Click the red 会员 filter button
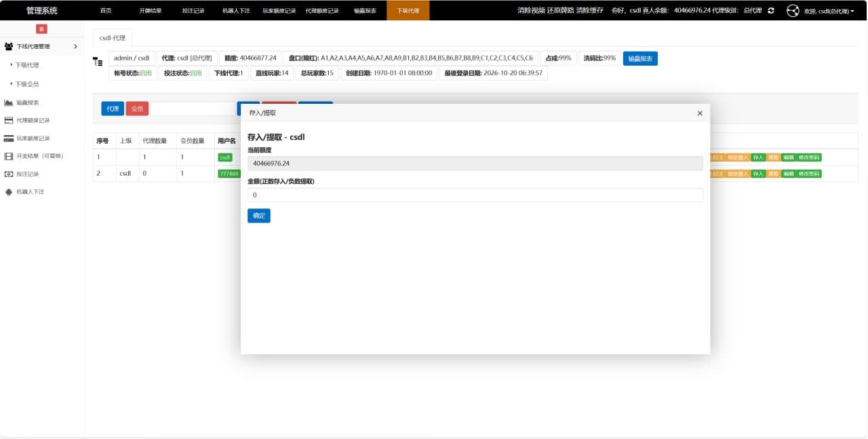 (137, 109)
